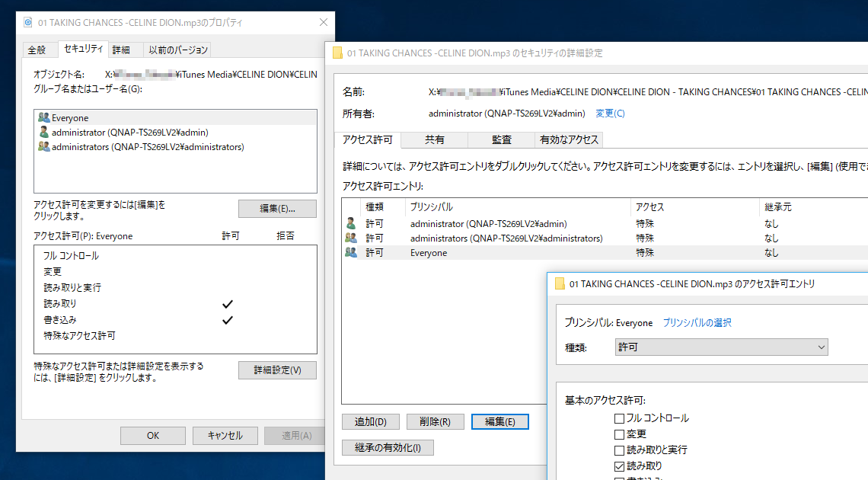Viewport: 868px width, 480px height.
Task: Select the administrator user icon in Properties list
Action: tap(43, 132)
